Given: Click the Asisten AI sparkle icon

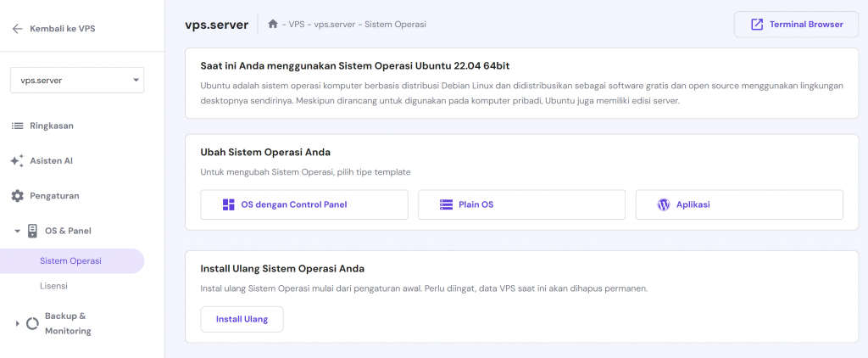Looking at the screenshot, I should coord(17,161).
